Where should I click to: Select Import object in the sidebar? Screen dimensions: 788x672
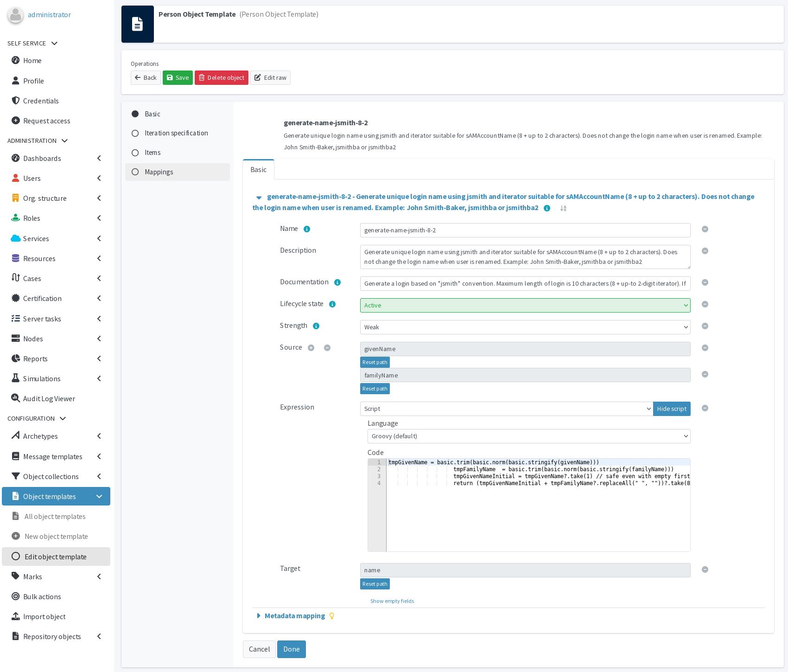pyautogui.click(x=44, y=616)
